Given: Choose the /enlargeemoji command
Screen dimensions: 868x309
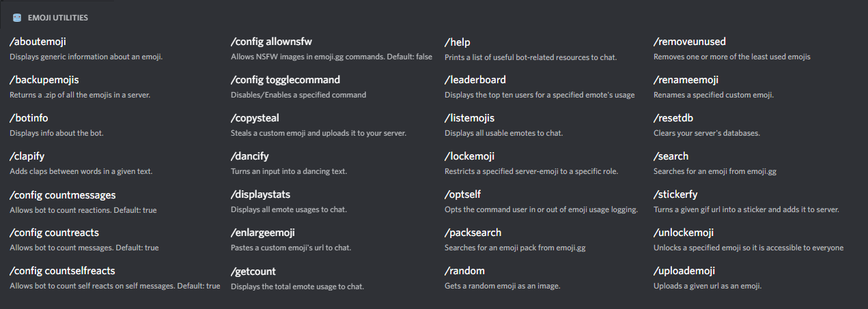Looking at the screenshot, I should coord(263,233).
